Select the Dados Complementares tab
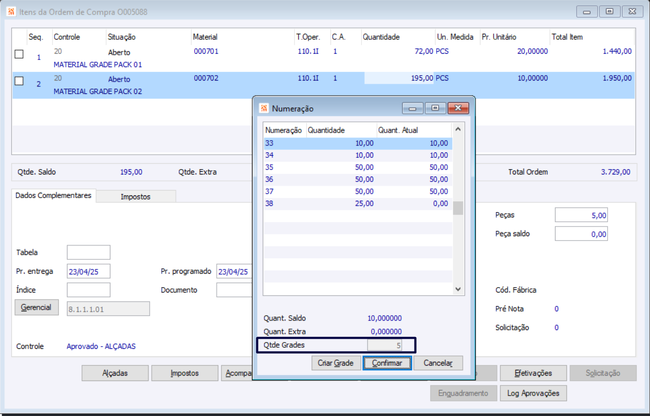The width and height of the screenshot is (650, 416). coord(53,195)
